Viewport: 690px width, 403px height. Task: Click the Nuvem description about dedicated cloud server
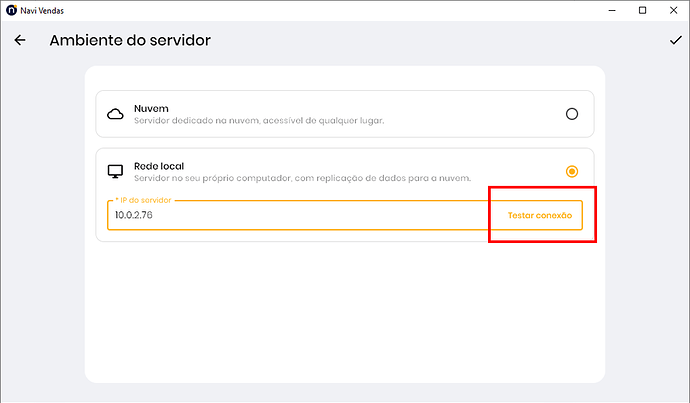point(259,121)
